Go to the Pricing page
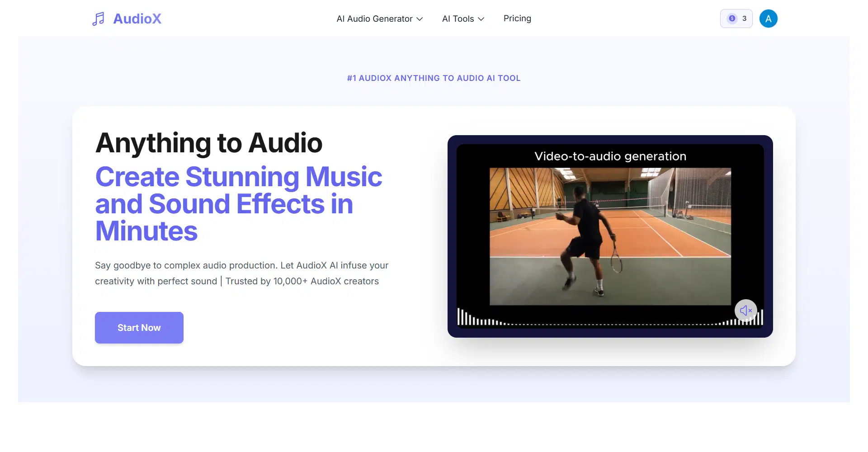Image resolution: width=868 pixels, height=452 pixels. pyautogui.click(x=517, y=19)
